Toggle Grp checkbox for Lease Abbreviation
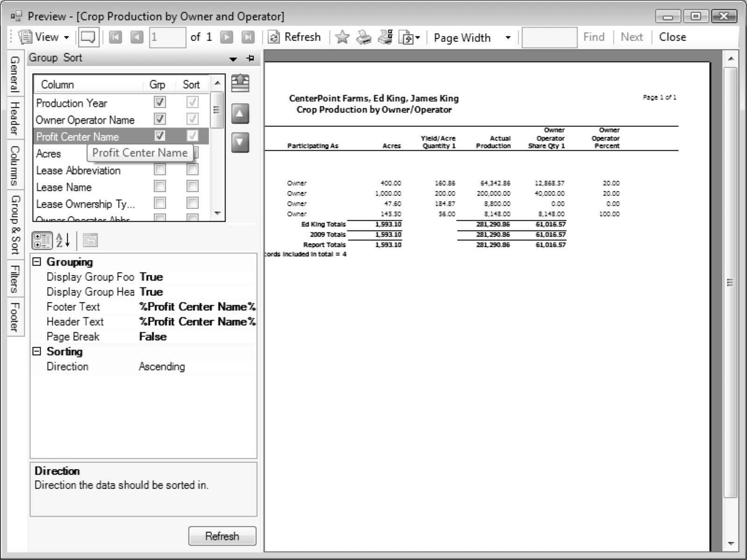The height and width of the screenshot is (560, 747). pos(160,169)
